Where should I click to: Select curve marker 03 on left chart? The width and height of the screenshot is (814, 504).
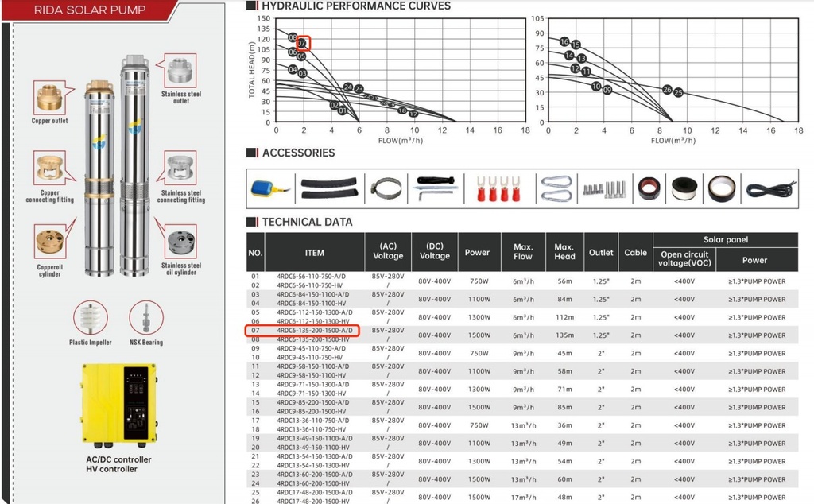click(302, 73)
